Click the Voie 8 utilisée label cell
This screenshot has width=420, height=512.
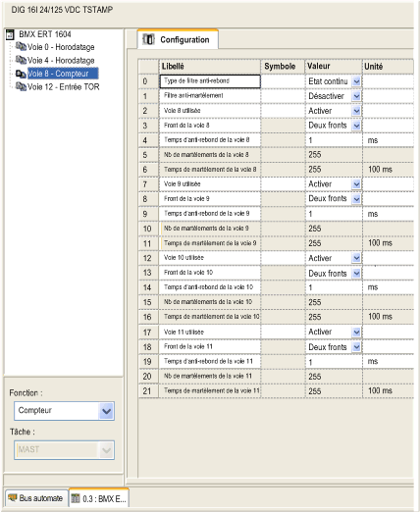pyautogui.click(x=210, y=111)
